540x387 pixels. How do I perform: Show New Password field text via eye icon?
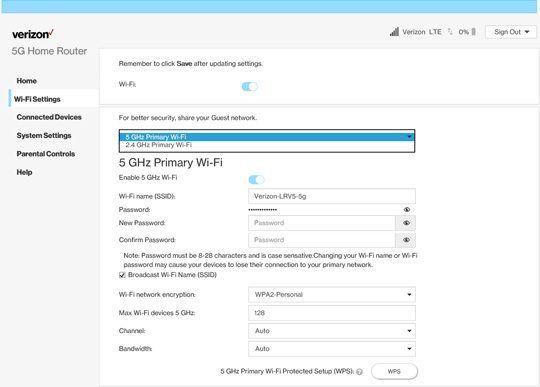406,223
